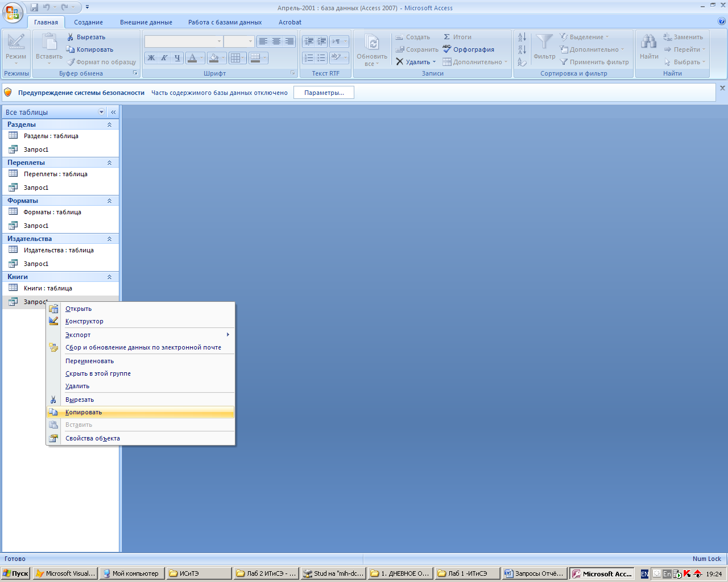Open the Создание ribbon tab

tap(89, 22)
